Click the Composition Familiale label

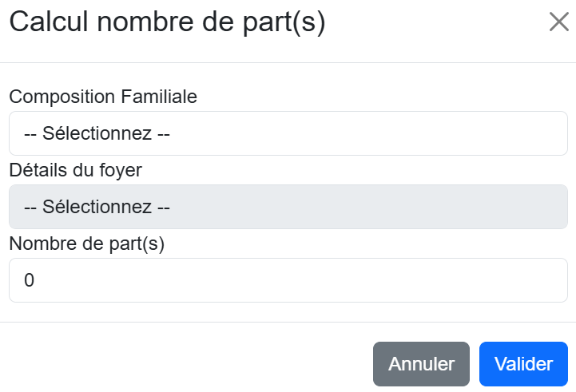pos(103,97)
